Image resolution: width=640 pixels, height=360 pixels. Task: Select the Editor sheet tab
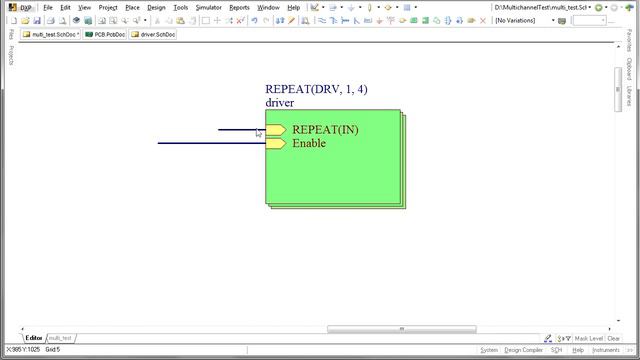33,338
